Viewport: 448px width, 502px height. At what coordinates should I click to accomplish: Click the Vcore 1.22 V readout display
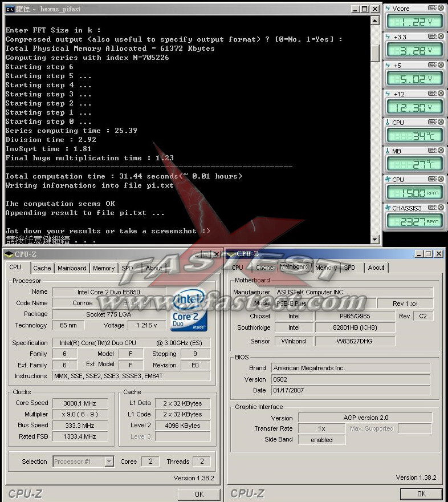(414, 22)
